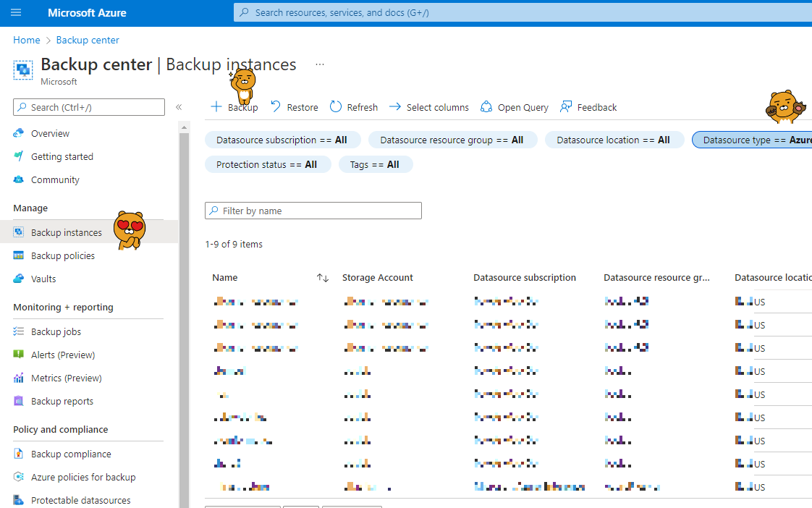Open Datasource location filter

click(x=614, y=140)
